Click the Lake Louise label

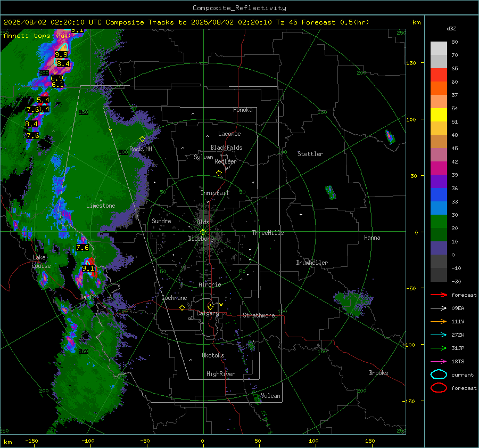(41, 262)
